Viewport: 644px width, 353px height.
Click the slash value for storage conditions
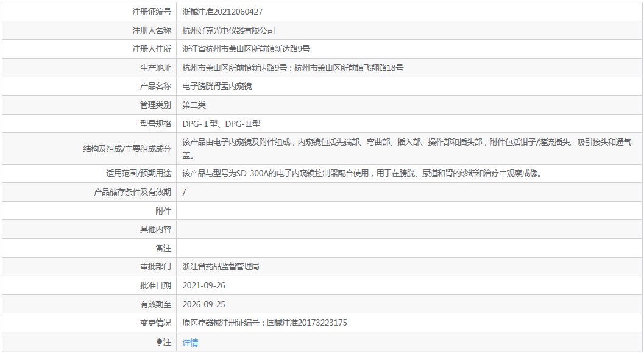pyautogui.click(x=184, y=192)
